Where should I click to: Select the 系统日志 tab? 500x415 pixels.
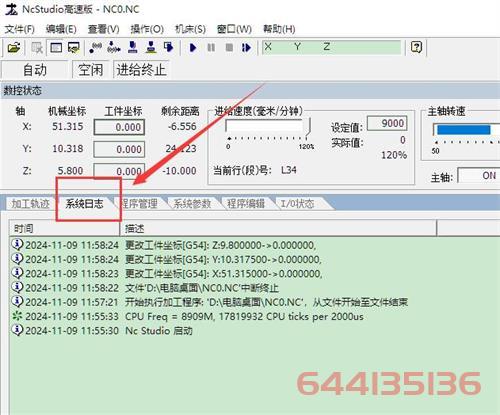point(84,203)
